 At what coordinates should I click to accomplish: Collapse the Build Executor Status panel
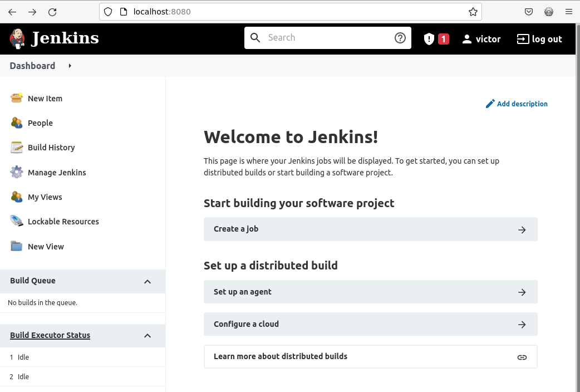point(148,335)
